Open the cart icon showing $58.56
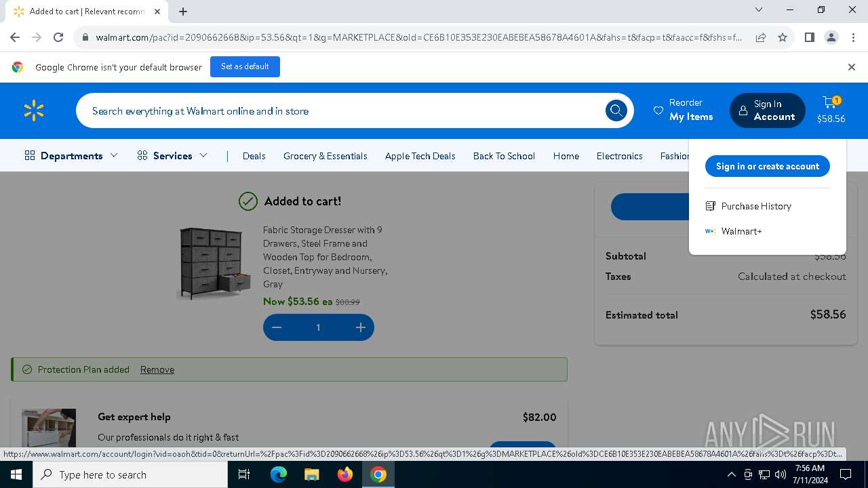Image resolution: width=868 pixels, height=488 pixels. click(x=831, y=110)
